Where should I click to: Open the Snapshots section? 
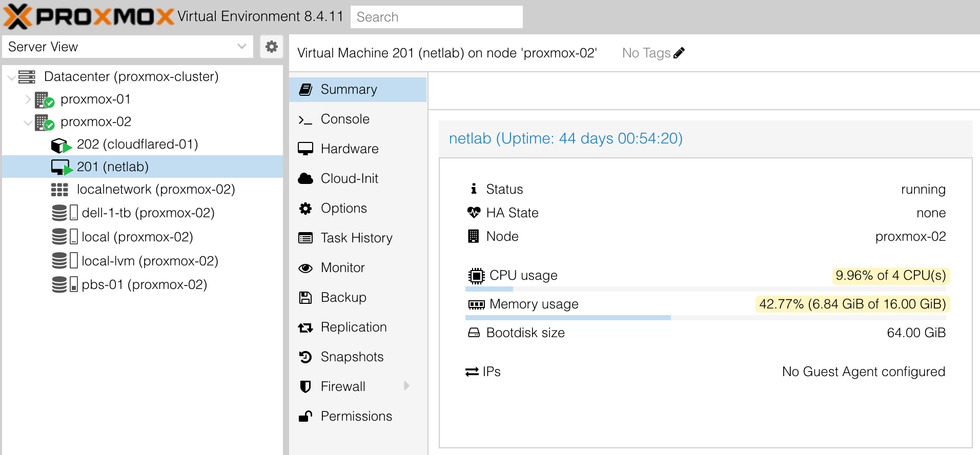coord(352,357)
